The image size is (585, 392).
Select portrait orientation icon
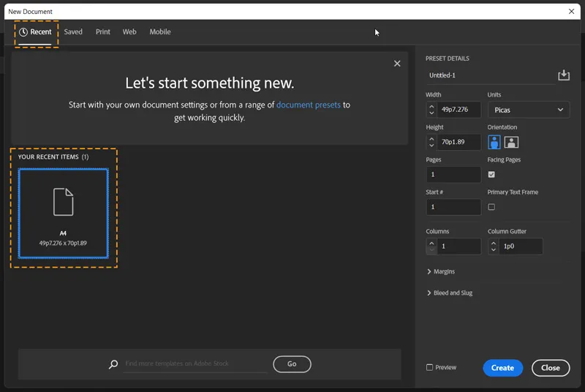coord(494,142)
